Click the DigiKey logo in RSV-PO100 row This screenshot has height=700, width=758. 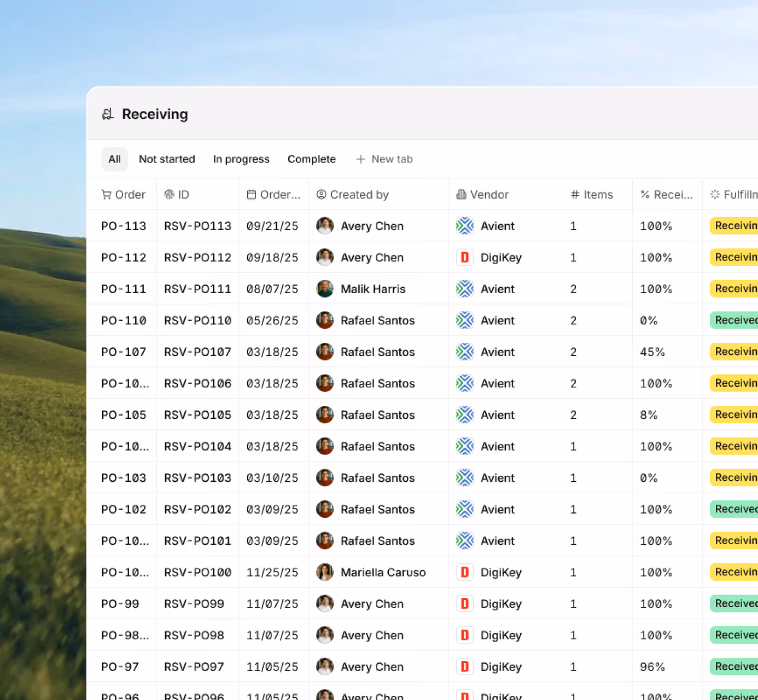coord(465,572)
